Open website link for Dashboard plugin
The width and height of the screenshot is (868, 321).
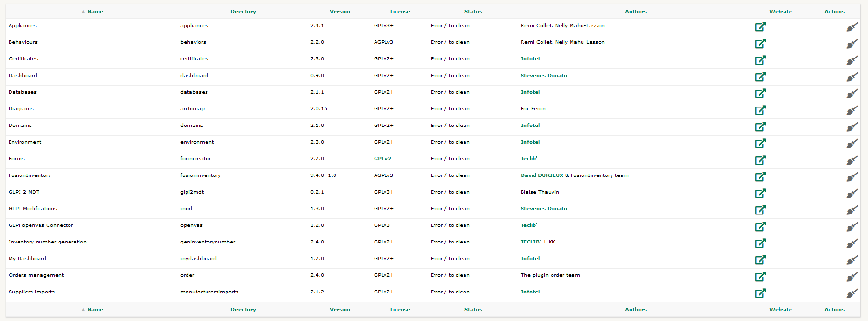[x=760, y=77]
